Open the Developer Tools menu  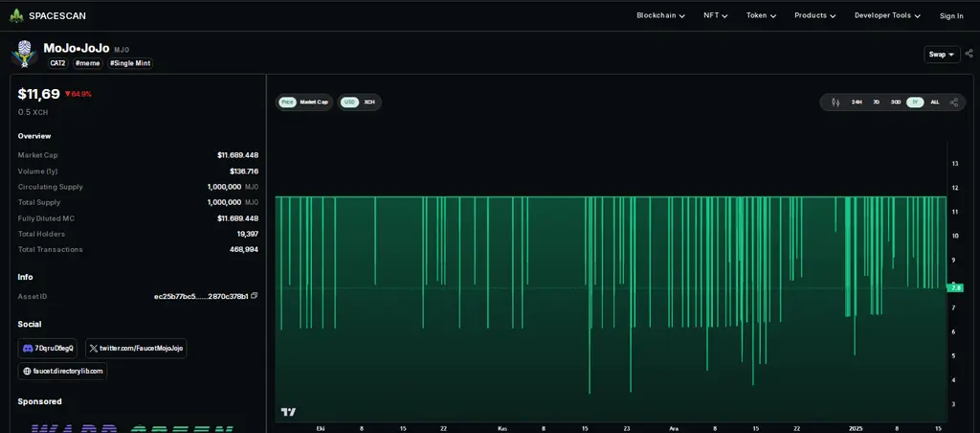point(887,15)
